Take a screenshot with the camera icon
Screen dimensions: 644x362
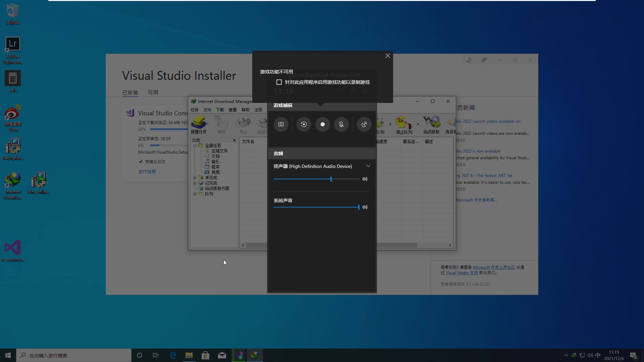tap(281, 124)
